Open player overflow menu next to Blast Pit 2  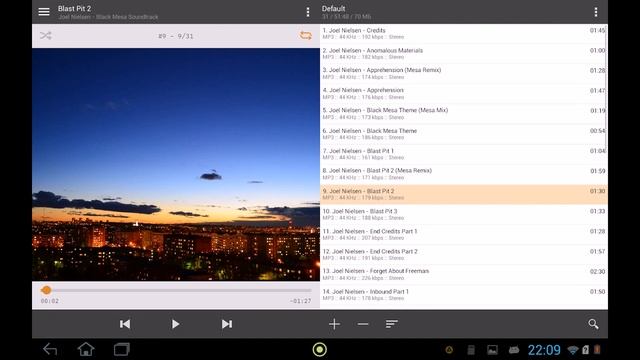click(x=308, y=12)
